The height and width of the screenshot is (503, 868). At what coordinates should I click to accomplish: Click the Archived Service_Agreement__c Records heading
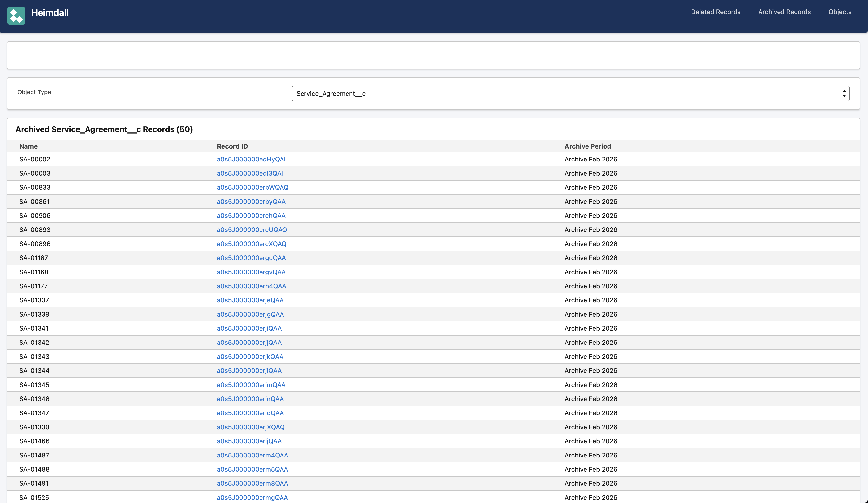(104, 129)
